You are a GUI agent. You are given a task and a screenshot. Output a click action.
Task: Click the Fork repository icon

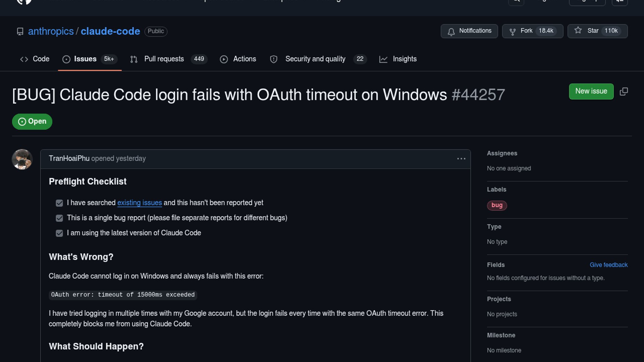coord(512,32)
